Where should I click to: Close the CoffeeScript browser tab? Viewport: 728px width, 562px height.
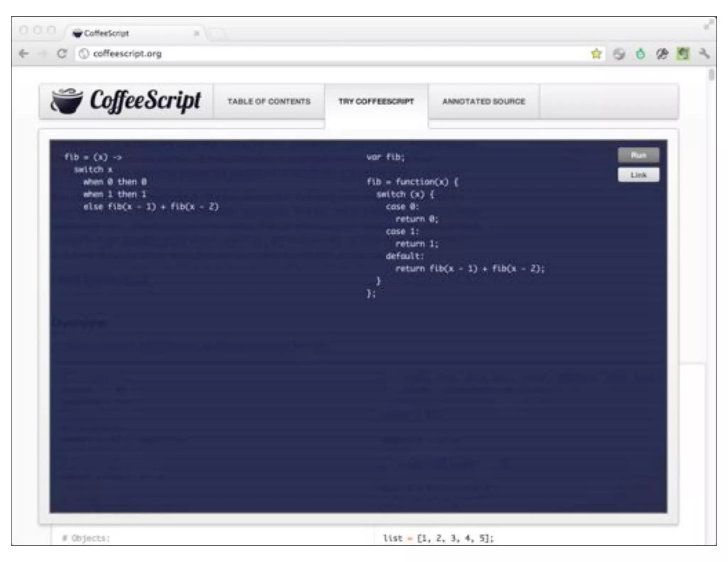(x=197, y=33)
